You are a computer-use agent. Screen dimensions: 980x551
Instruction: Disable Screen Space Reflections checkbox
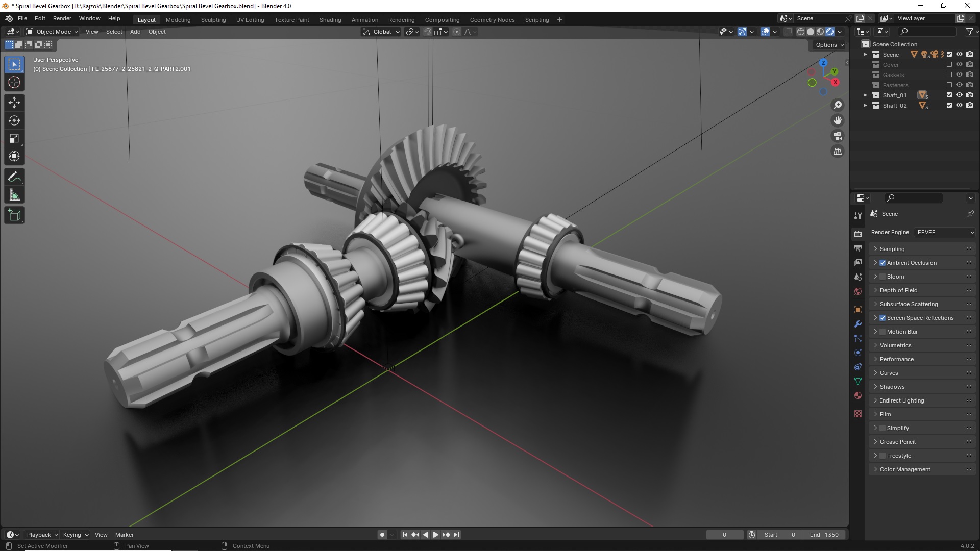[883, 318]
